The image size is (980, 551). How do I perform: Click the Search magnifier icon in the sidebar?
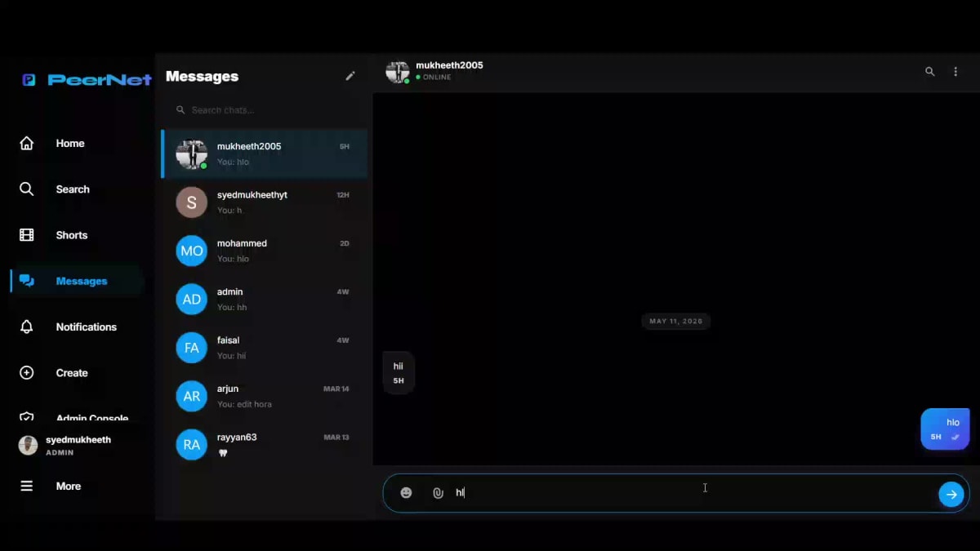point(27,189)
